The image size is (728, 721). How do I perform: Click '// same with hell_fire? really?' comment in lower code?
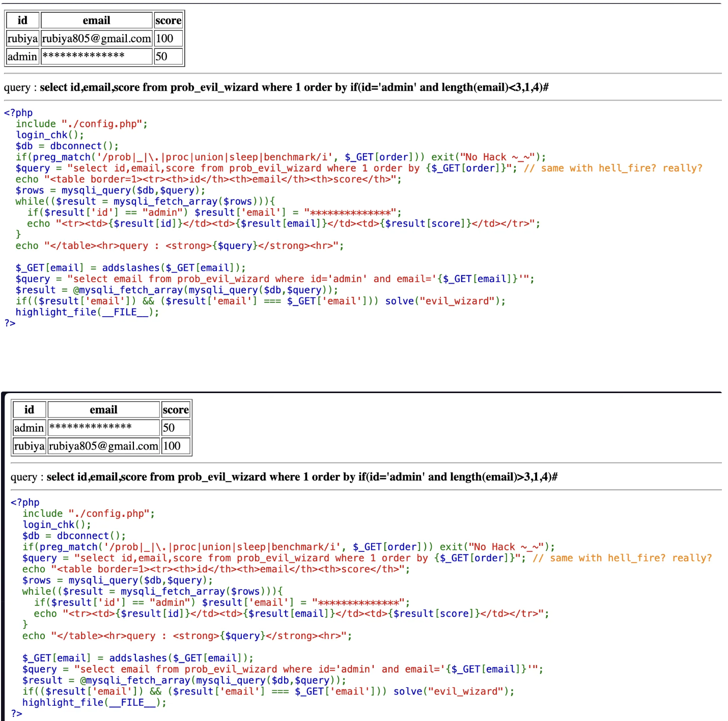(x=622, y=558)
